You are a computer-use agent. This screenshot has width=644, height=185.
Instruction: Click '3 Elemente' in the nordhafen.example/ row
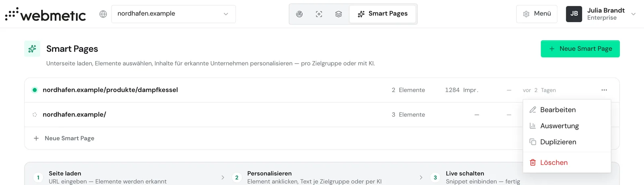tap(408, 115)
